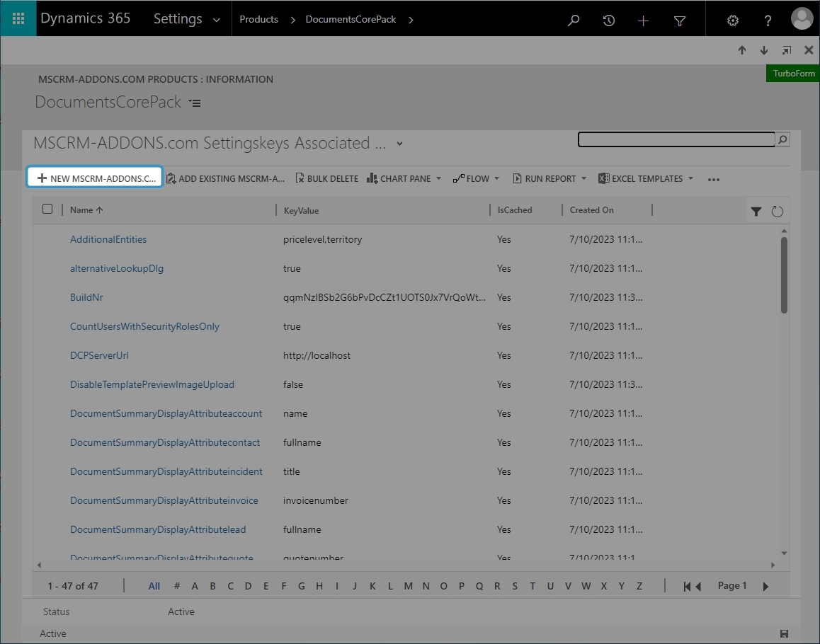Select all rows with the header checkbox
The height and width of the screenshot is (644, 820).
(46, 209)
